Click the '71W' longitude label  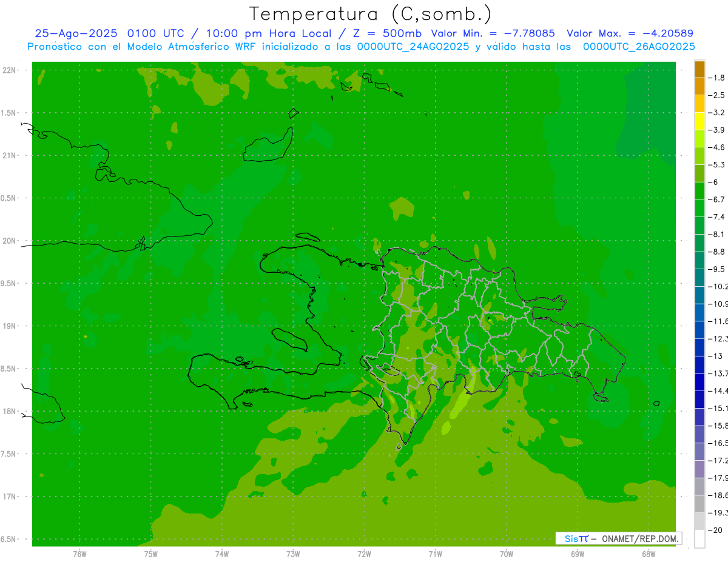point(435,554)
